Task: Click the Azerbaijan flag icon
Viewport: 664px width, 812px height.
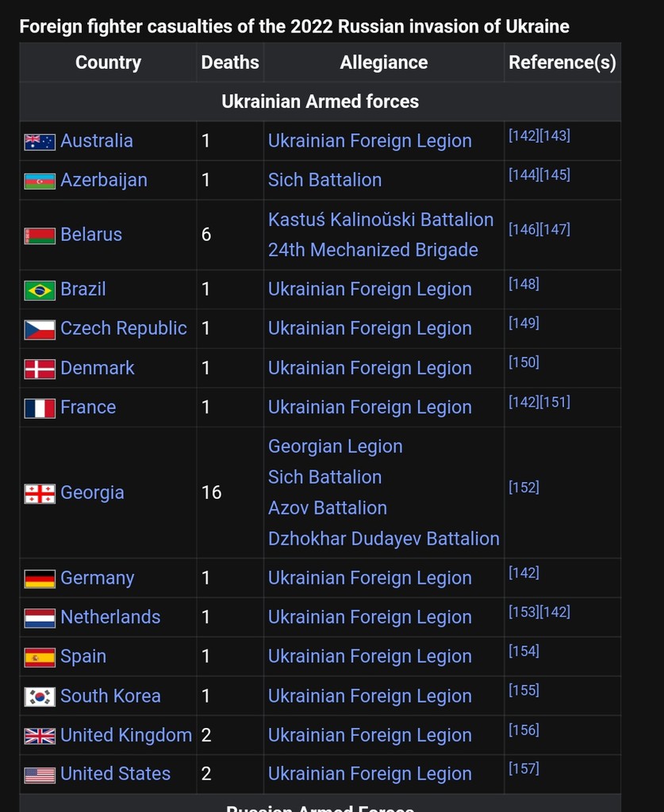Action: click(x=40, y=181)
